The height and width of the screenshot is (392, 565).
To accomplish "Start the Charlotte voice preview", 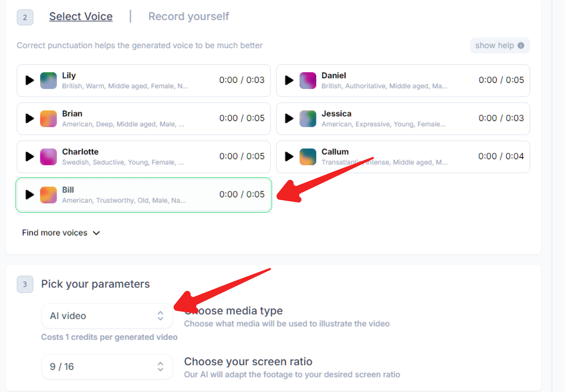I will (x=30, y=157).
